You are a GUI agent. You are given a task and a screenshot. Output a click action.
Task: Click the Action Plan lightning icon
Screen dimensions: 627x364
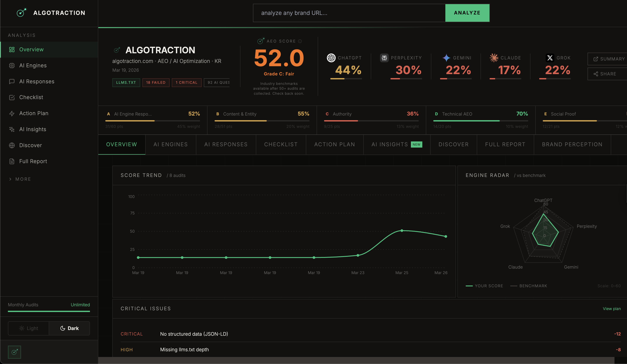coord(12,113)
